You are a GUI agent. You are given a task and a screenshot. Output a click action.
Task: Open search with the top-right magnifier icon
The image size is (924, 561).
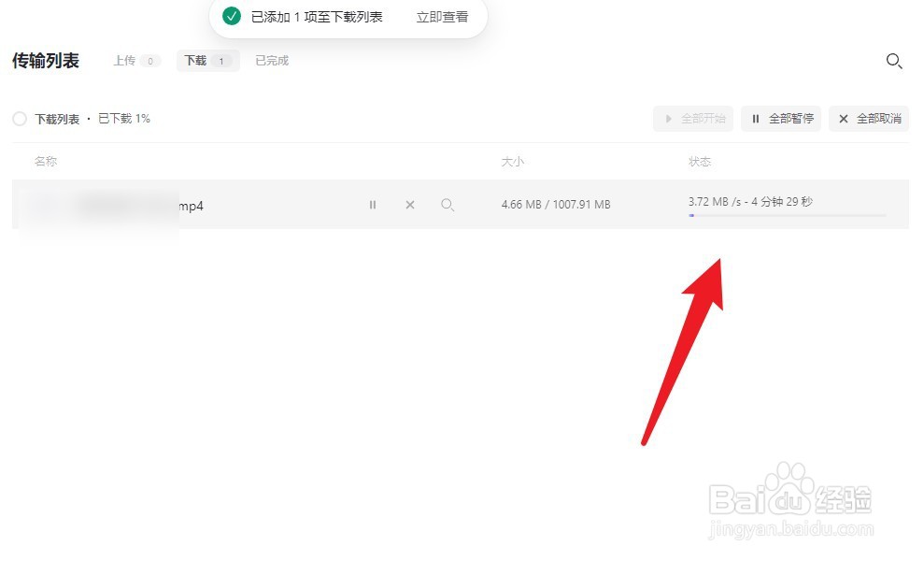pyautogui.click(x=894, y=61)
